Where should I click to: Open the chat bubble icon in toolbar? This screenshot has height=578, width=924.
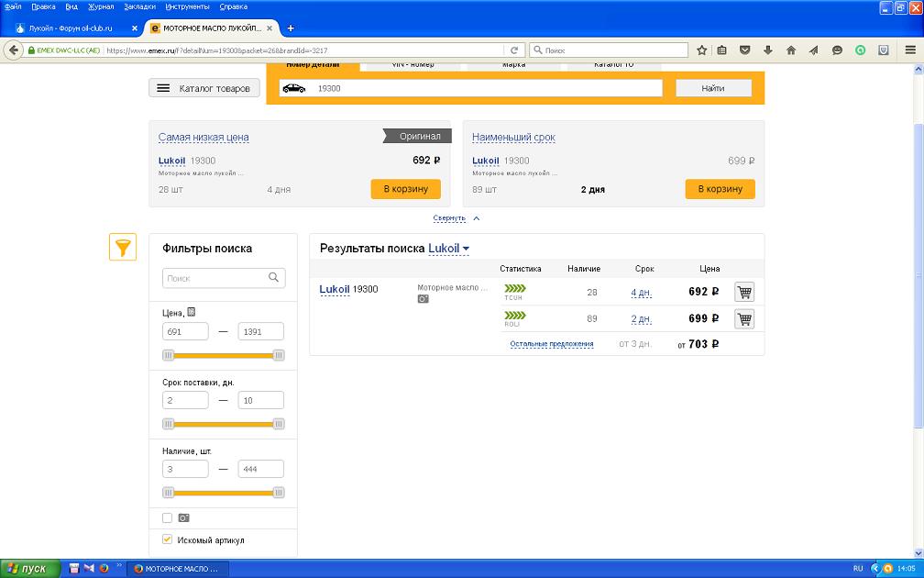point(837,50)
